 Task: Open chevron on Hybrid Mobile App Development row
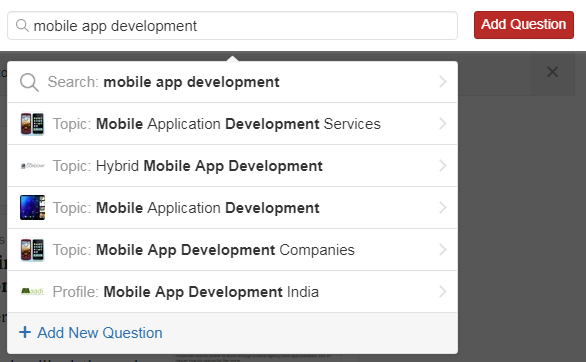pyautogui.click(x=443, y=165)
